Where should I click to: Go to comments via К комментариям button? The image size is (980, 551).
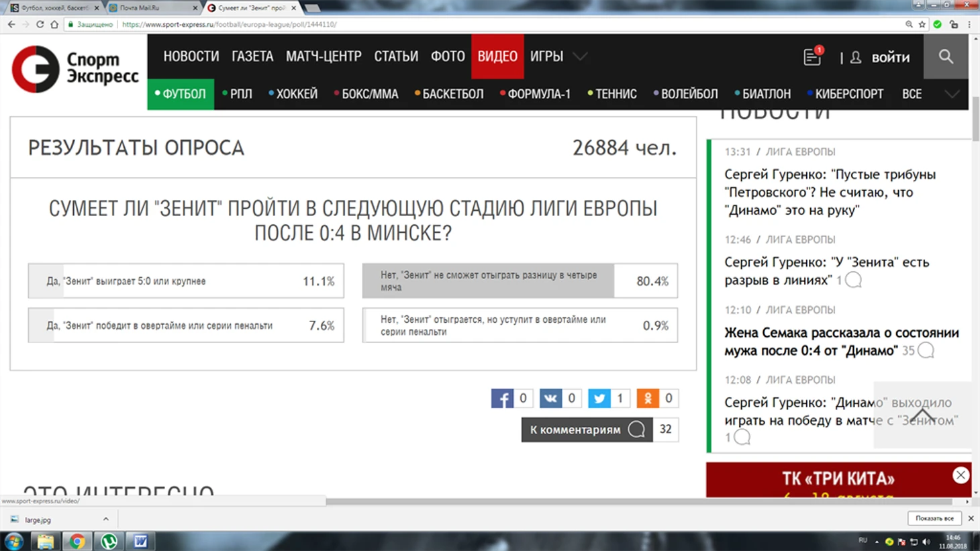[x=587, y=430]
